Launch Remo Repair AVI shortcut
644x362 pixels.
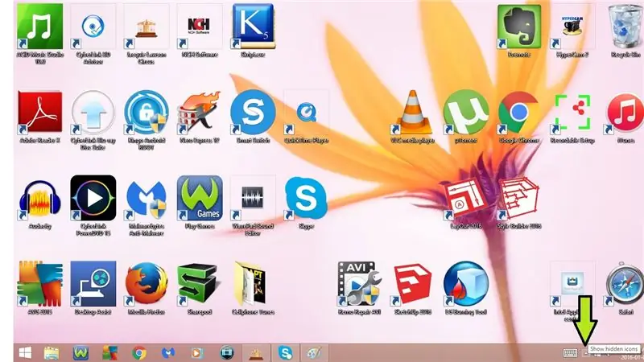pyautogui.click(x=359, y=285)
